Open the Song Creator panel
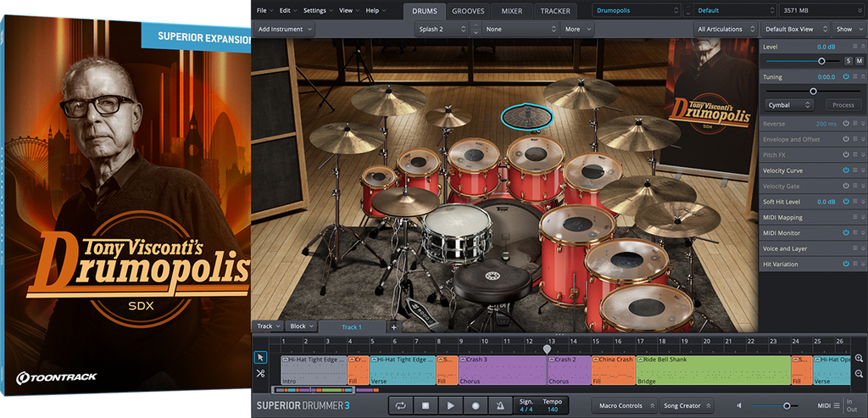Image resolution: width=868 pixels, height=418 pixels. point(687,406)
